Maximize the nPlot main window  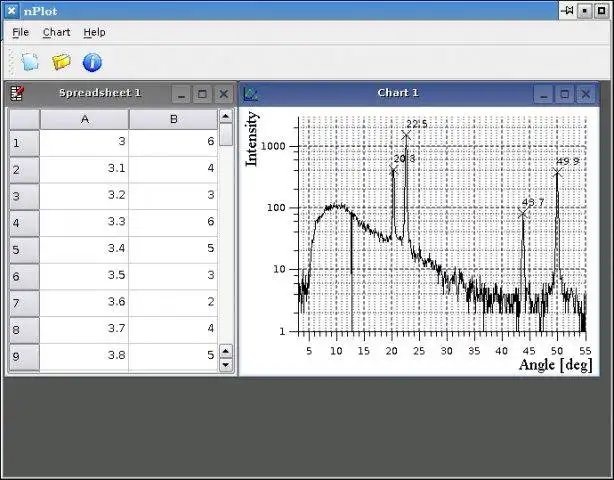(602, 11)
